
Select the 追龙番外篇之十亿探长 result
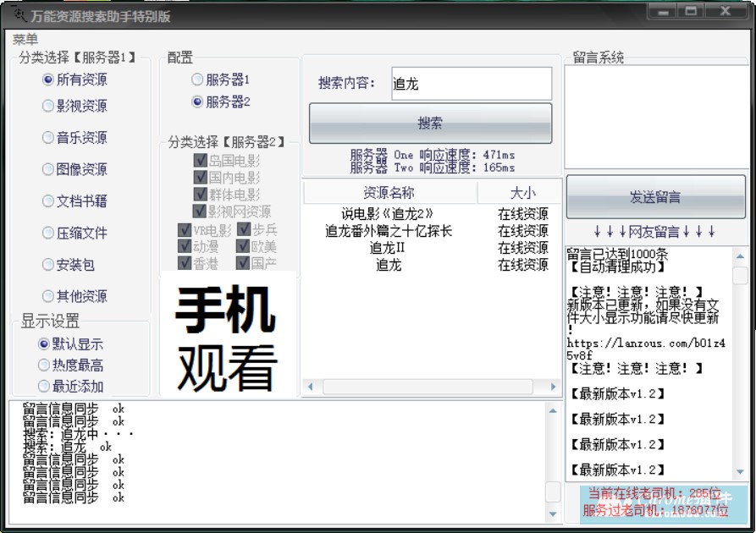388,231
